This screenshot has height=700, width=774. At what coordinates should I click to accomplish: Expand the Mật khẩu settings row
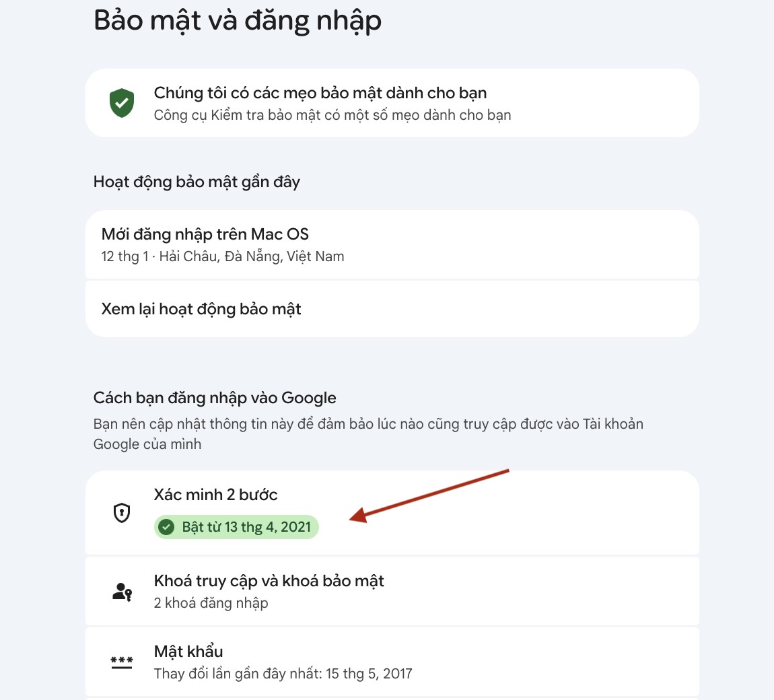coord(391,662)
